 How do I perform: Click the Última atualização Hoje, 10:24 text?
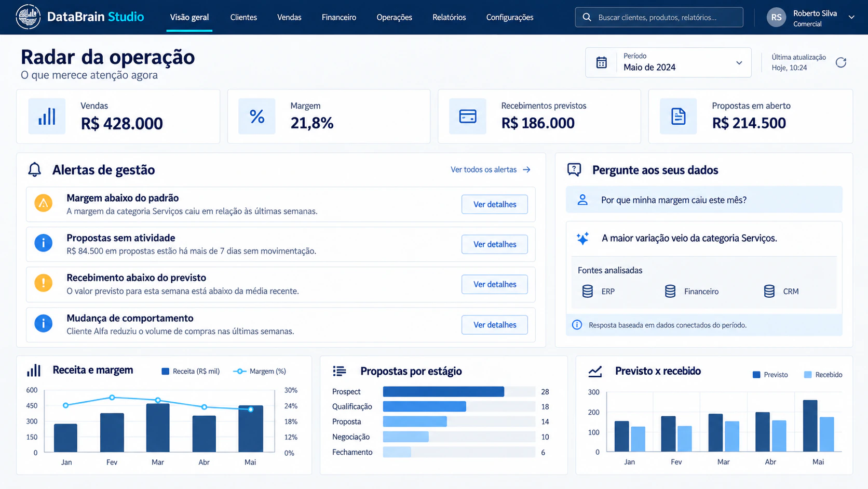pos(798,62)
